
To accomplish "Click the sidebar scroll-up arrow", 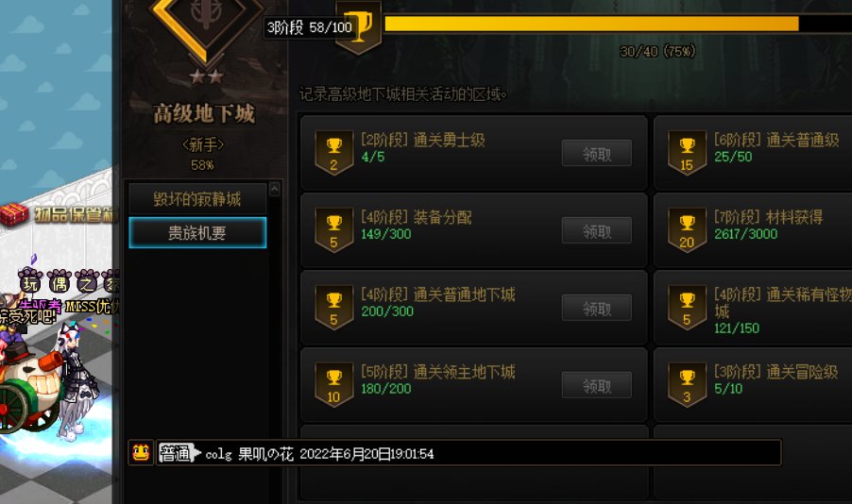I will (275, 189).
